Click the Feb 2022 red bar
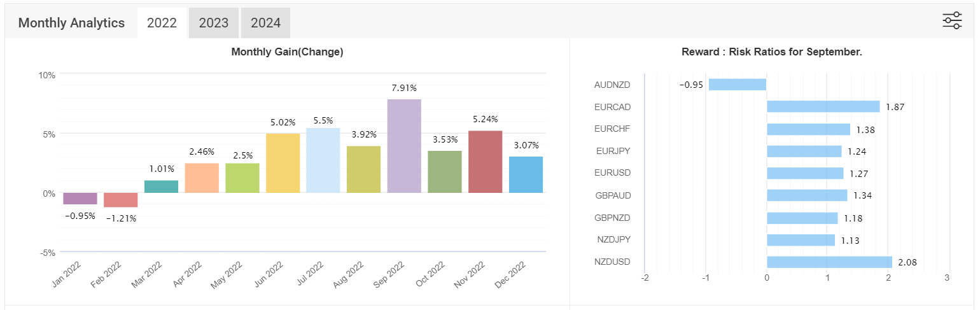This screenshot has width=980, height=310. pos(121,200)
